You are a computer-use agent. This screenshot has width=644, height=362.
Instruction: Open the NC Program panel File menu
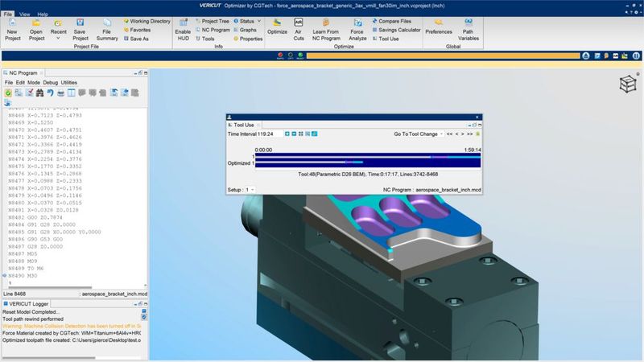(x=9, y=83)
